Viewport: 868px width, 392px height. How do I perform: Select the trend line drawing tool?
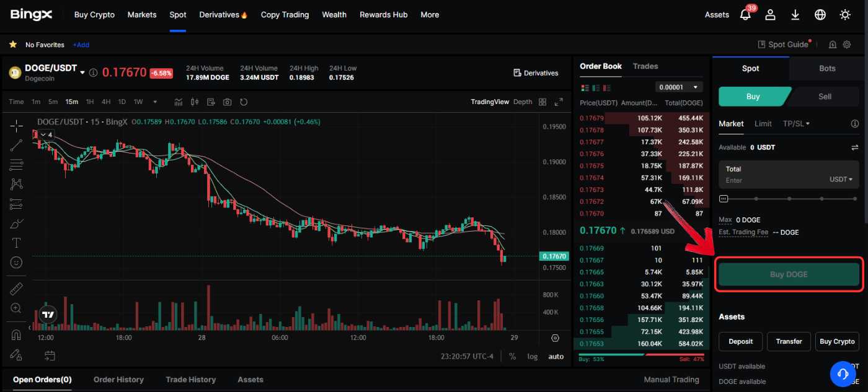(x=17, y=146)
